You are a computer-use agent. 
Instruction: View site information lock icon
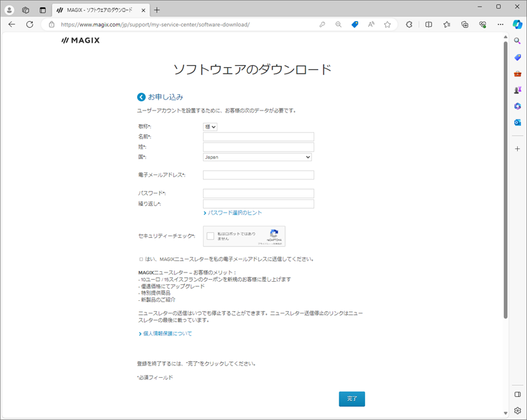click(51, 24)
